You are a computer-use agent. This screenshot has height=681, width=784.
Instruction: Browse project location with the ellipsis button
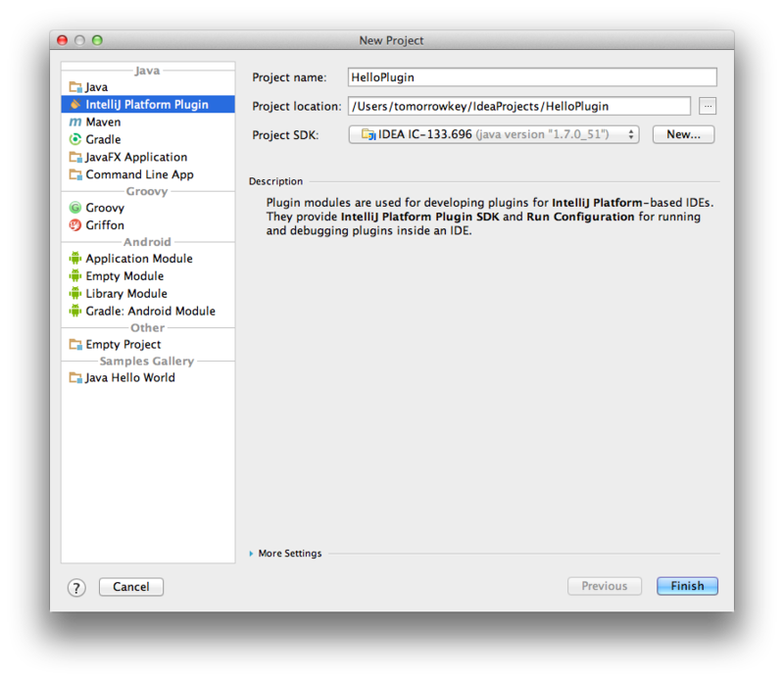pos(708,106)
